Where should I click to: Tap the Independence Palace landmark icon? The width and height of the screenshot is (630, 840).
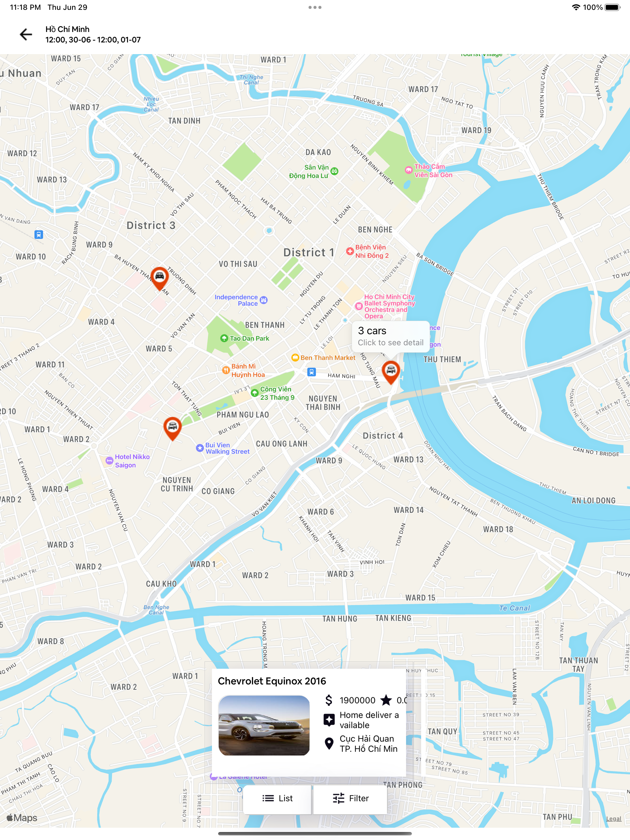[264, 300]
